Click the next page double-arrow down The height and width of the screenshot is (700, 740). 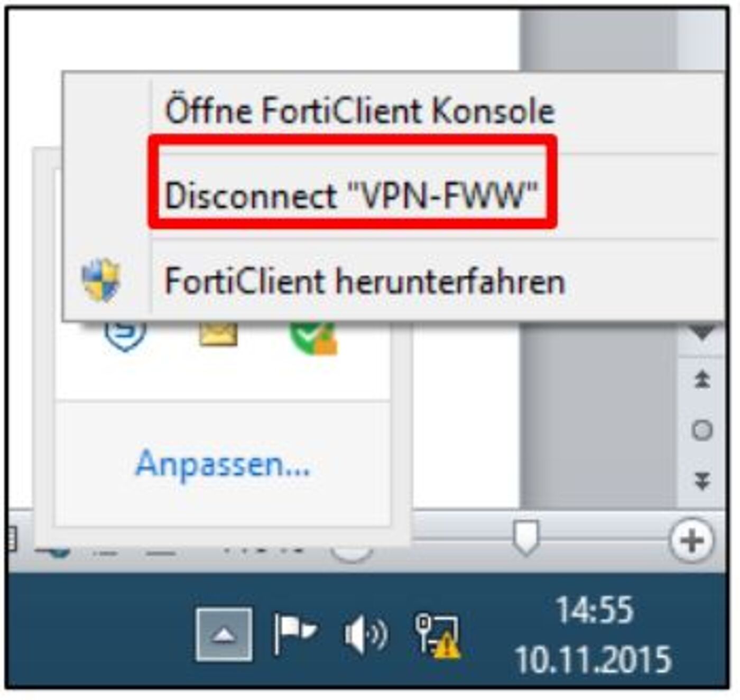(x=702, y=481)
